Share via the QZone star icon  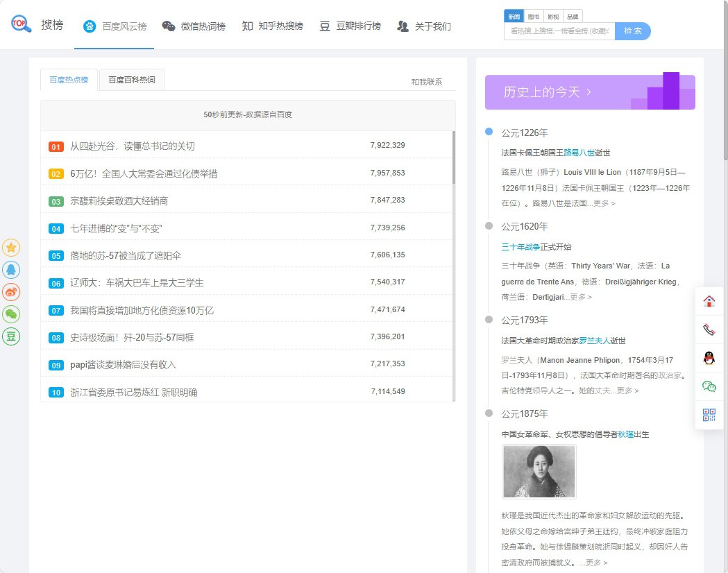click(x=11, y=247)
